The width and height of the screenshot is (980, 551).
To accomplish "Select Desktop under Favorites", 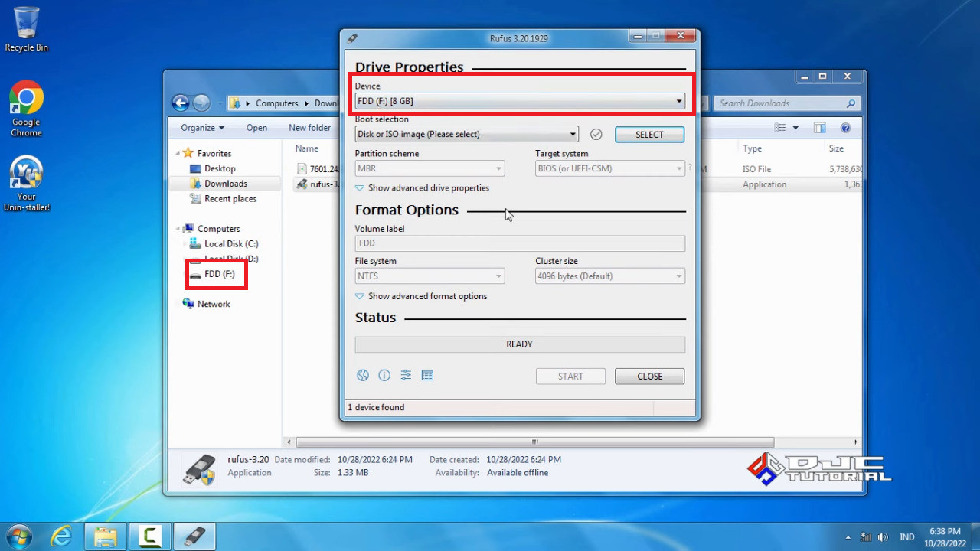I will point(220,168).
